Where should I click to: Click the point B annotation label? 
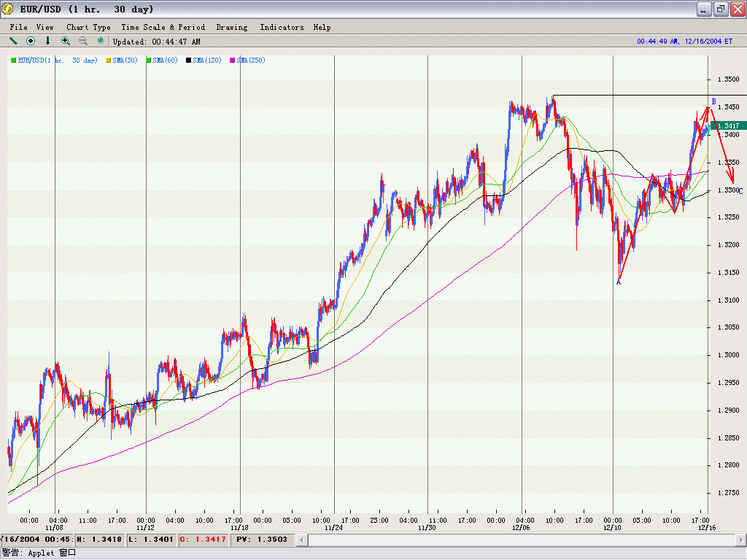click(713, 101)
